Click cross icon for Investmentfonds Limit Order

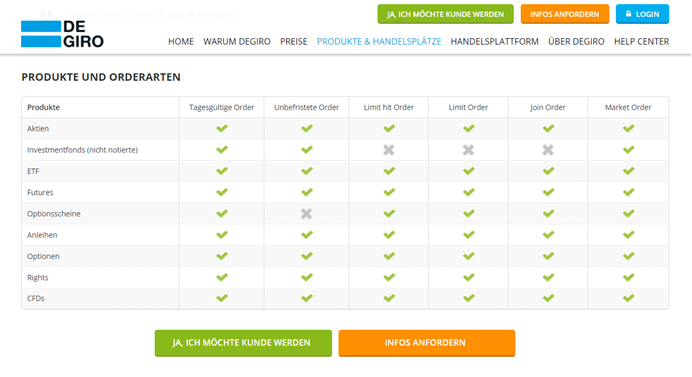468,150
